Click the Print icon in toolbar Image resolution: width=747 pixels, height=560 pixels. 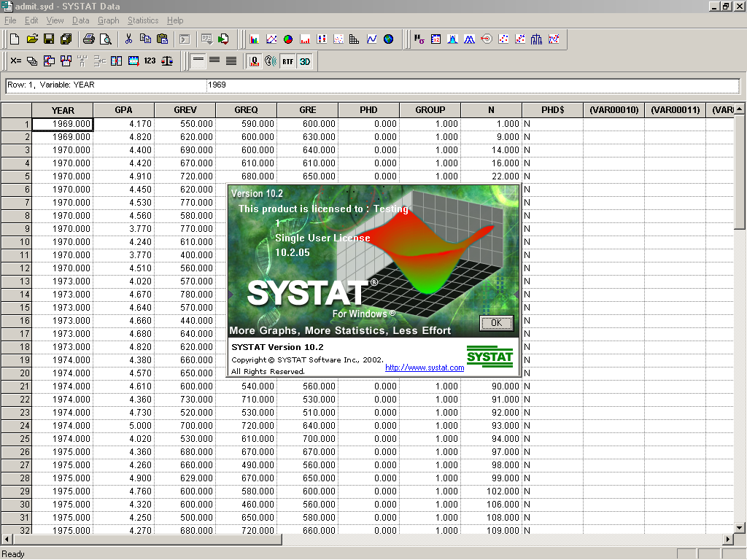pos(88,39)
